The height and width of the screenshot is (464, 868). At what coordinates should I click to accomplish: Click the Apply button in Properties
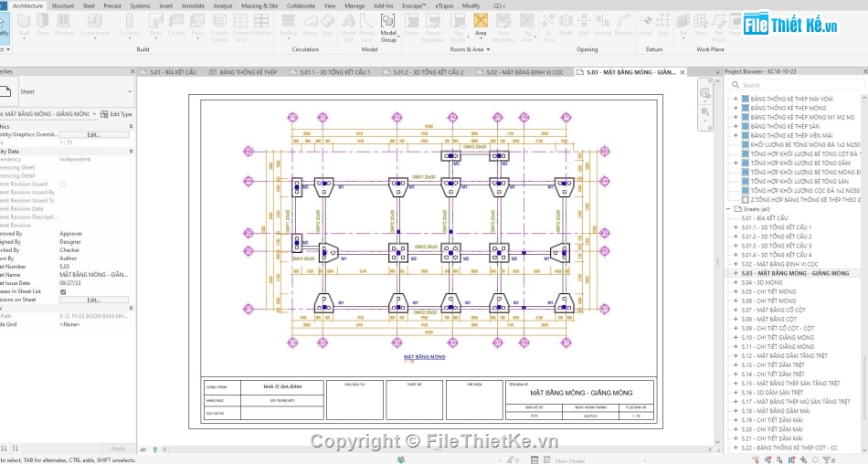point(118,448)
